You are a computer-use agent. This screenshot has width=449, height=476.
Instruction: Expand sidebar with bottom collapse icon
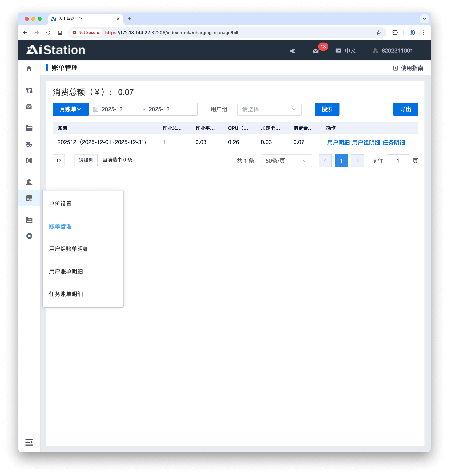[x=29, y=442]
